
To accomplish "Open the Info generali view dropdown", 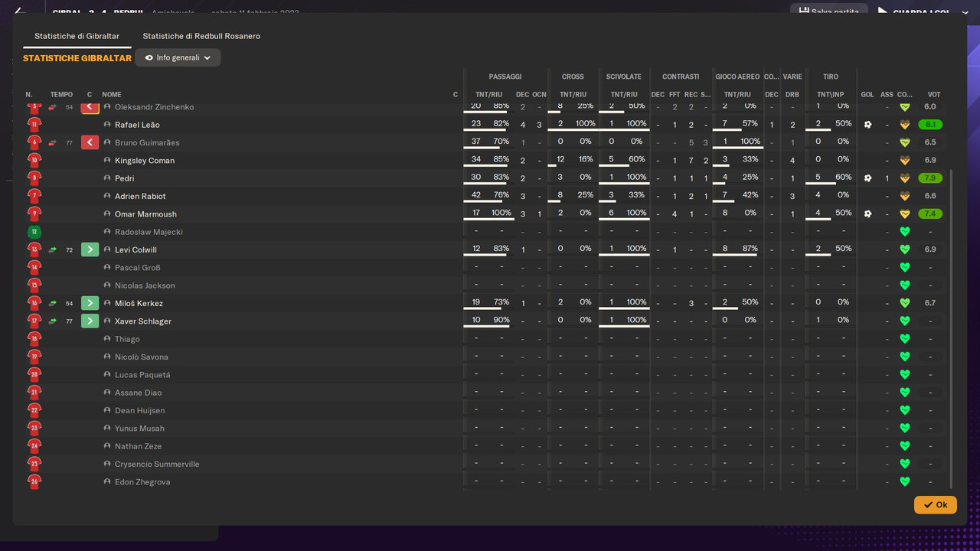I will [178, 57].
